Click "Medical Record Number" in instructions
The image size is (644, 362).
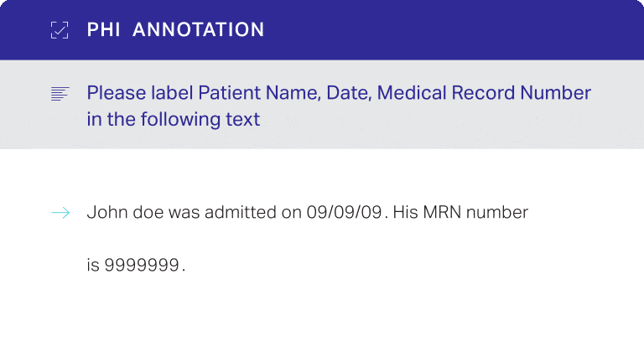coord(482,93)
